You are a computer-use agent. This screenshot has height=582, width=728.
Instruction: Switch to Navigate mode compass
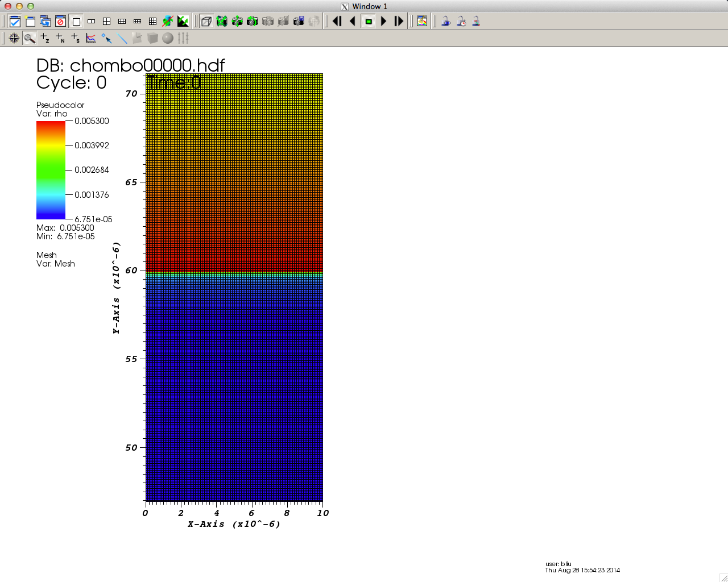[x=14, y=38]
